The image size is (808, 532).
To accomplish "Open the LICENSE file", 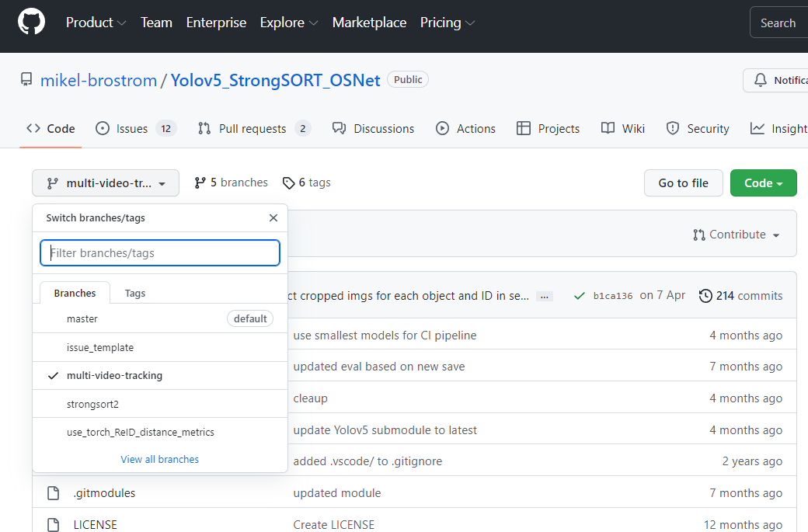I will [96, 525].
